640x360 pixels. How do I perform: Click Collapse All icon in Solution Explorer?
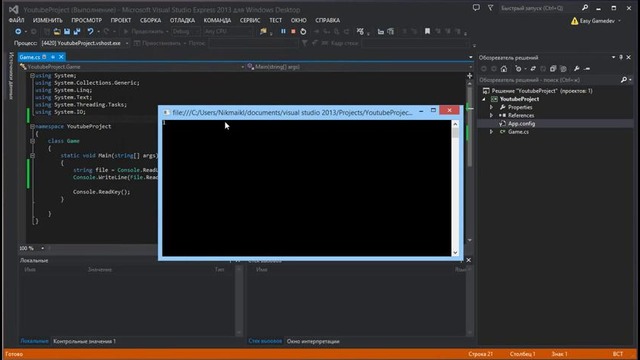pos(553,69)
